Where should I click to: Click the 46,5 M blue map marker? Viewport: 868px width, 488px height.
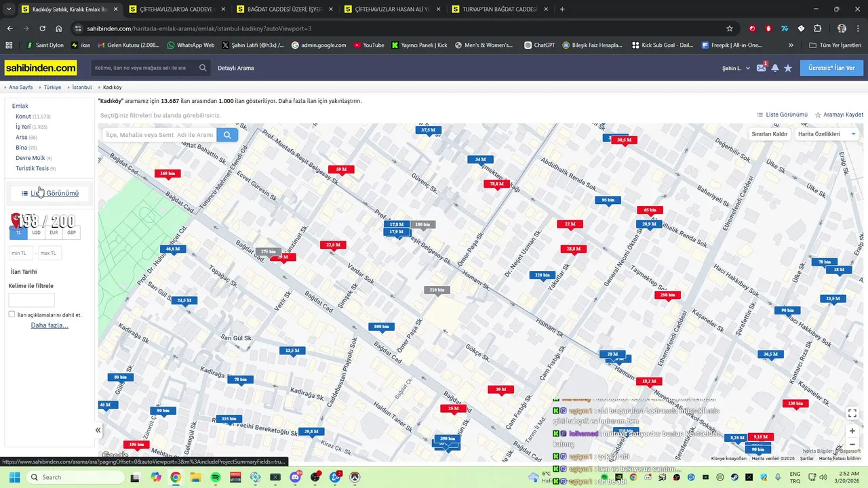coord(172,249)
